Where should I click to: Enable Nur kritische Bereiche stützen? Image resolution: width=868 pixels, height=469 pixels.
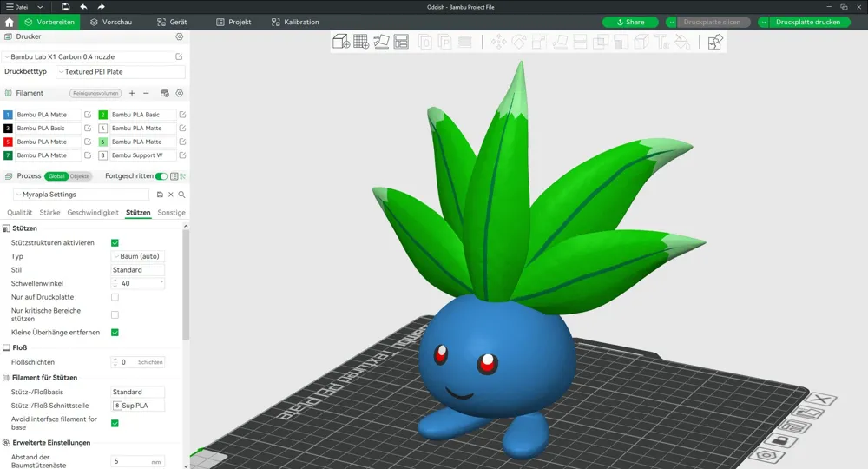pyautogui.click(x=115, y=315)
